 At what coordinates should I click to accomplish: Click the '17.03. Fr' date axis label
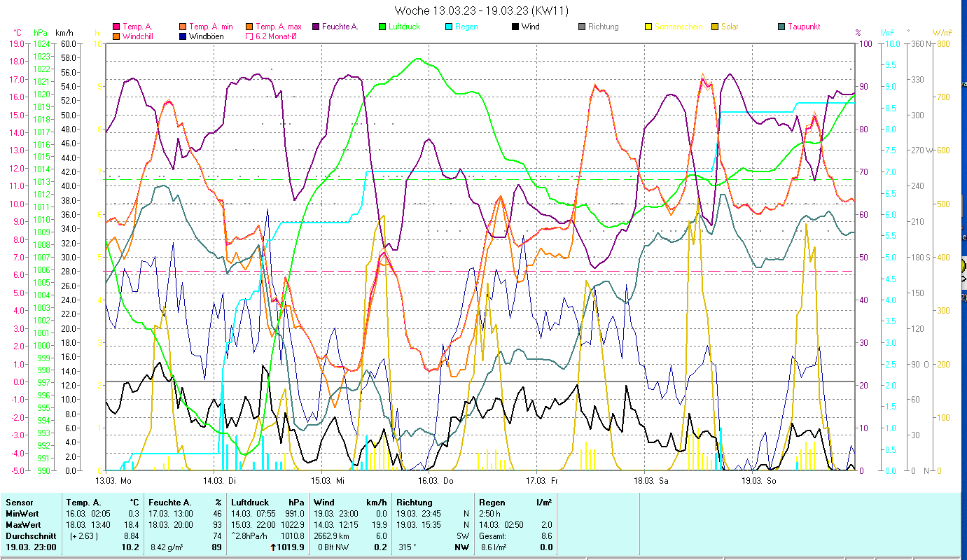point(542,481)
